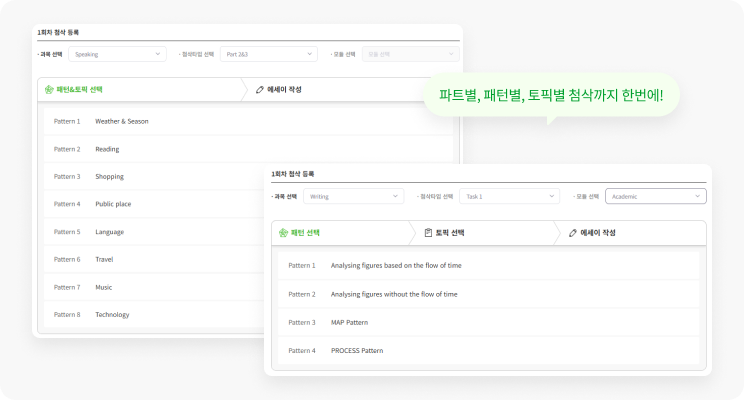The height and width of the screenshot is (400, 744).
Task: Select Pattern 2 Reading row
Action: (x=248, y=149)
